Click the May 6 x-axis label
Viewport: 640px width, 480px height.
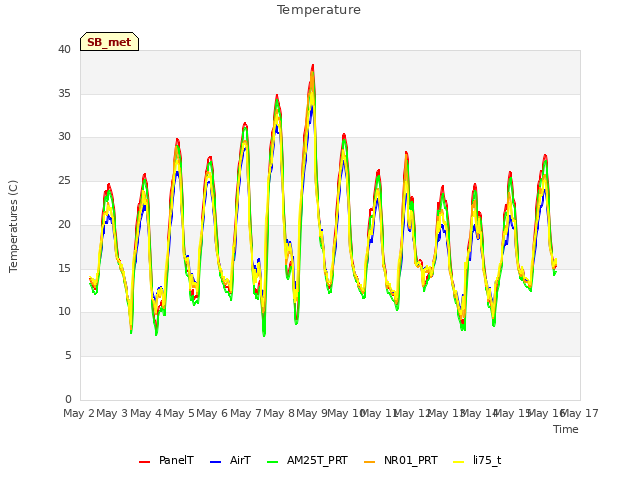point(212,413)
